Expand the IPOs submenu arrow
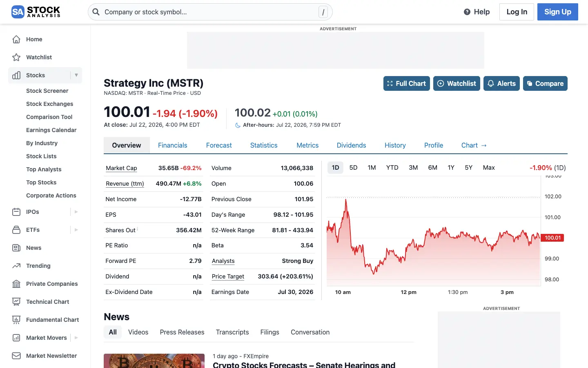 tap(76, 212)
